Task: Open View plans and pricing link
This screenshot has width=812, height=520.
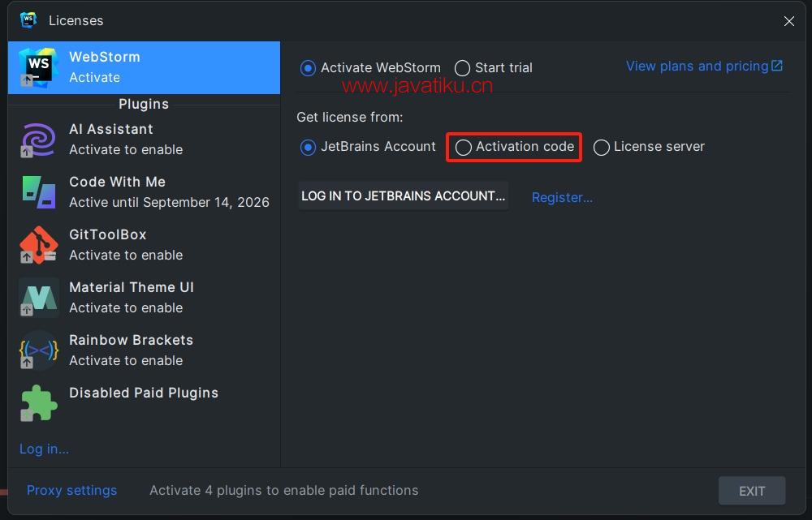Action: [703, 67]
